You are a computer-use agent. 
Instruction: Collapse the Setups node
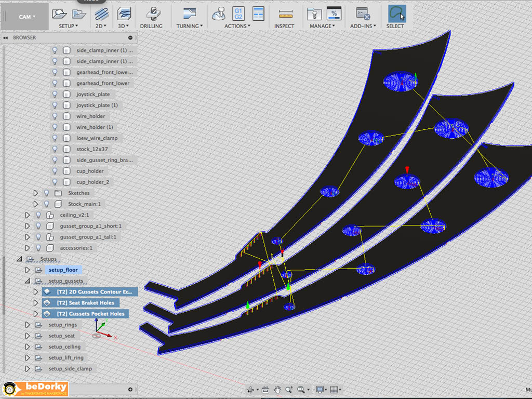[19, 259]
